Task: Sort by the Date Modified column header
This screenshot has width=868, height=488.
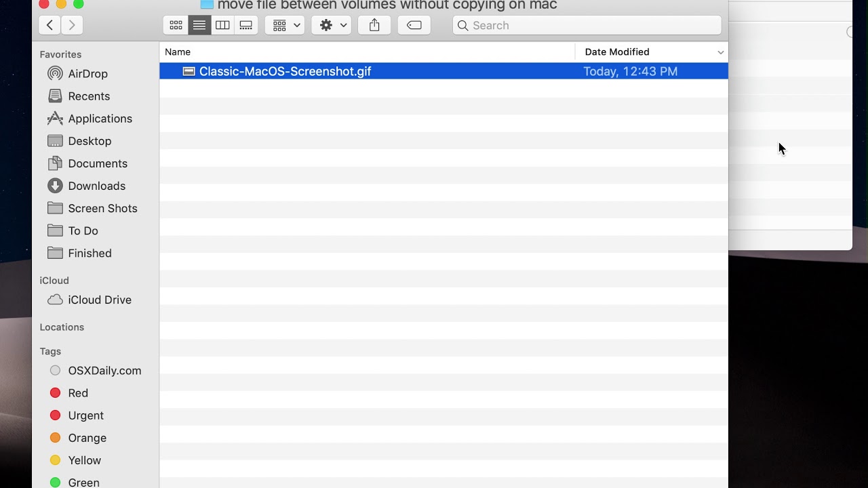Action: (x=617, y=52)
